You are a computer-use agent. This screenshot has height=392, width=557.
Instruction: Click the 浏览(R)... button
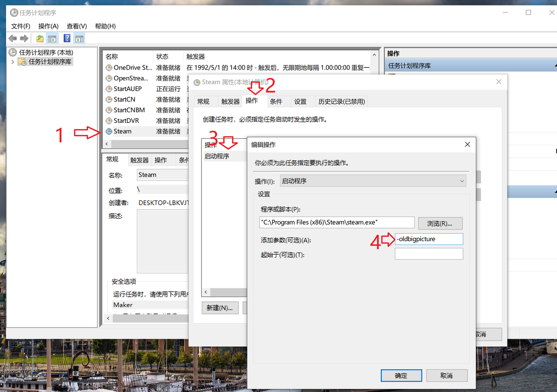(x=440, y=223)
